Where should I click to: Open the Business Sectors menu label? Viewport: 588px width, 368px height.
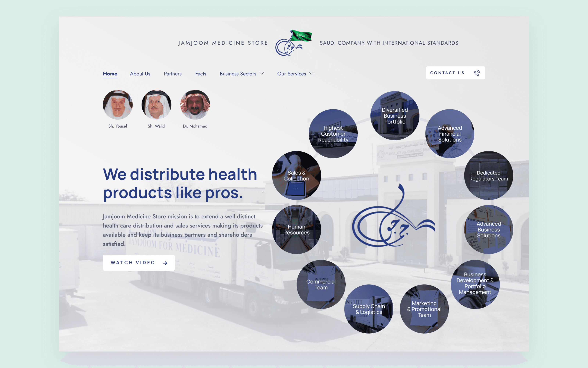coord(238,74)
